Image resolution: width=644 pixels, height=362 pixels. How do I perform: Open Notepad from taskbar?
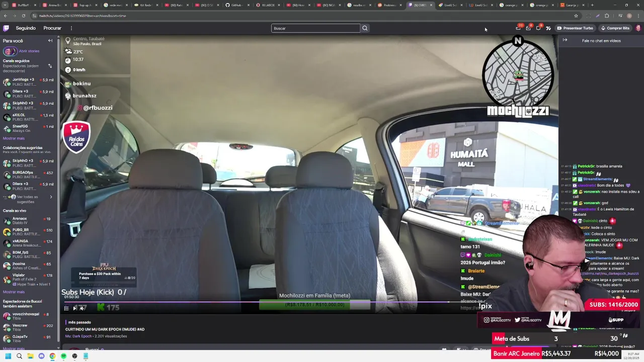[86, 356]
